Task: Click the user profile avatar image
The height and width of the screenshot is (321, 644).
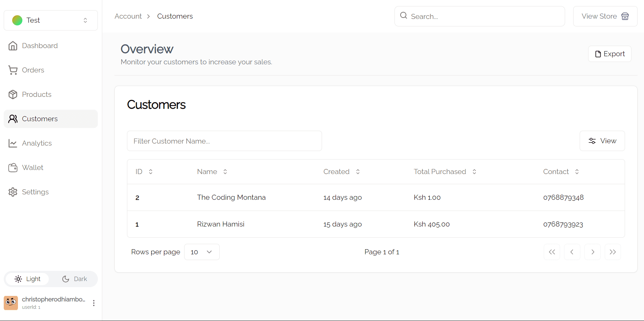Action: tap(11, 303)
